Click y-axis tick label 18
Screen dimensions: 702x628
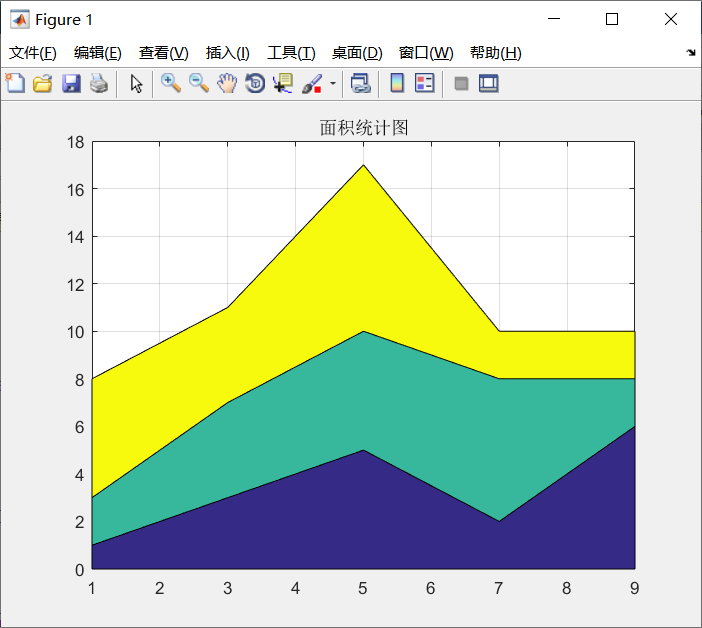pos(76,142)
